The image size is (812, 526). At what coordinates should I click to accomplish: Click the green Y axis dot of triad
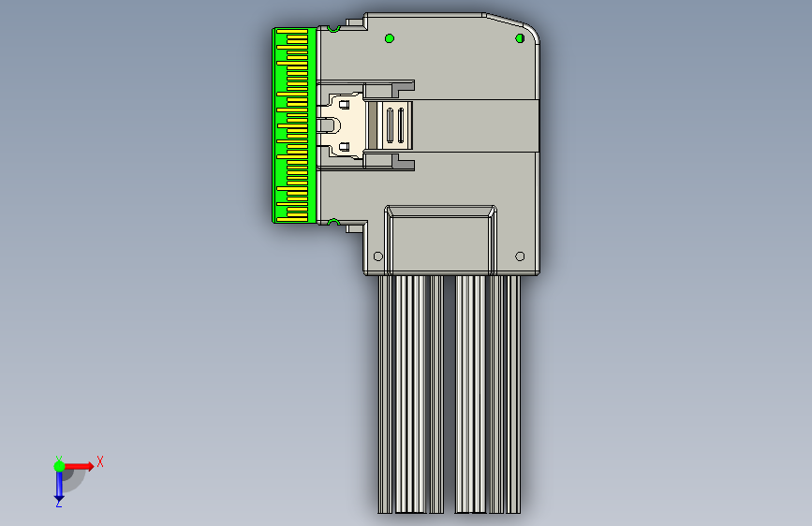click(59, 466)
